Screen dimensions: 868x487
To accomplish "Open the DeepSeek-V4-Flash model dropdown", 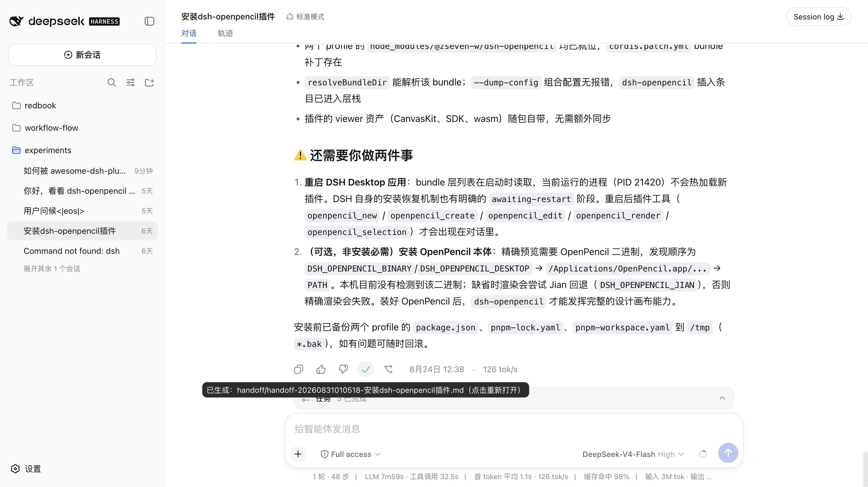I will pos(633,454).
